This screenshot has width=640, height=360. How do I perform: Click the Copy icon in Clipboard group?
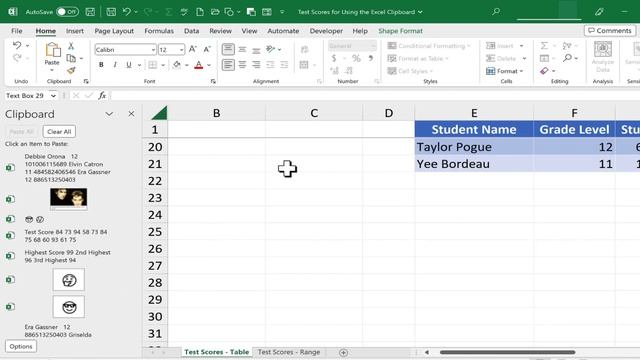coord(71,58)
